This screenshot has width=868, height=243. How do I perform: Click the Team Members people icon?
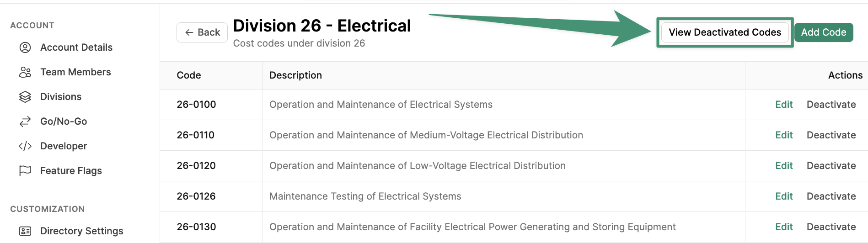[x=25, y=72]
